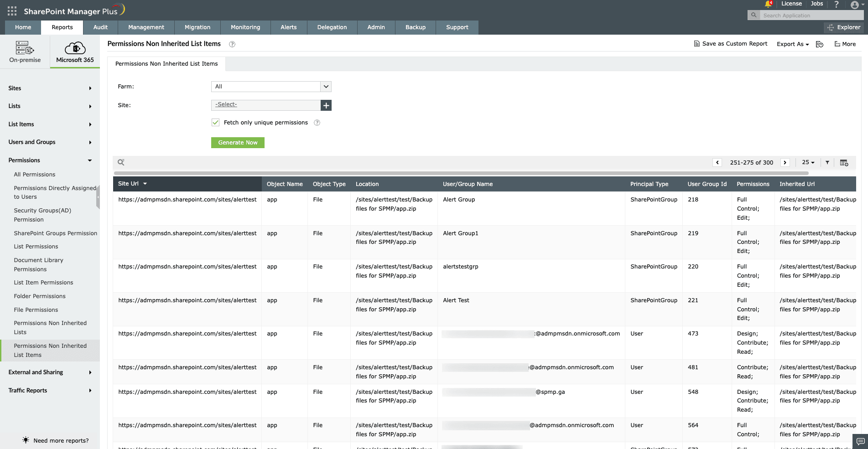Open the License link
This screenshot has height=449, width=868.
tap(791, 4)
